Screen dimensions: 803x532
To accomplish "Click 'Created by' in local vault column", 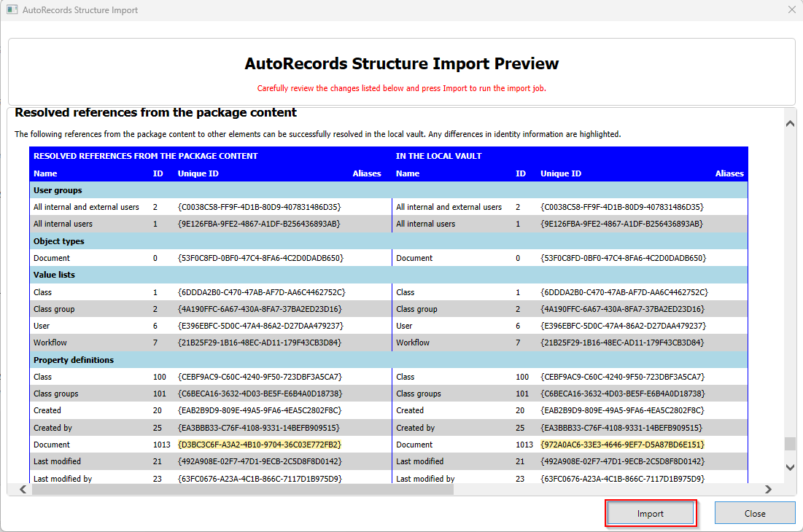I will pos(415,428).
